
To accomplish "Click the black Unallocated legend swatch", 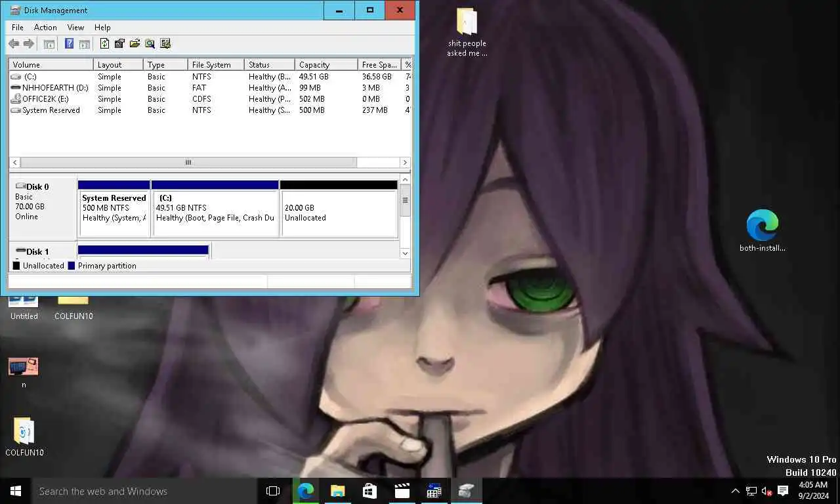I will click(x=16, y=266).
